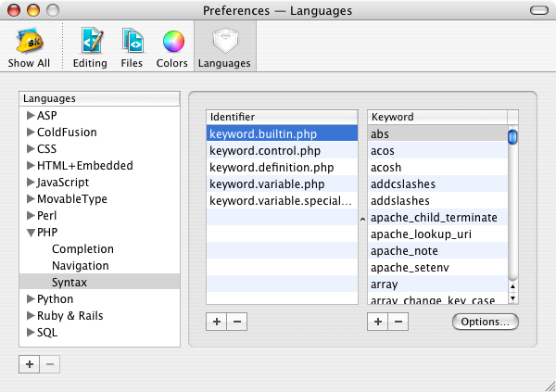The height and width of the screenshot is (392, 556).
Task: Click the Options... button
Action: coord(486,322)
